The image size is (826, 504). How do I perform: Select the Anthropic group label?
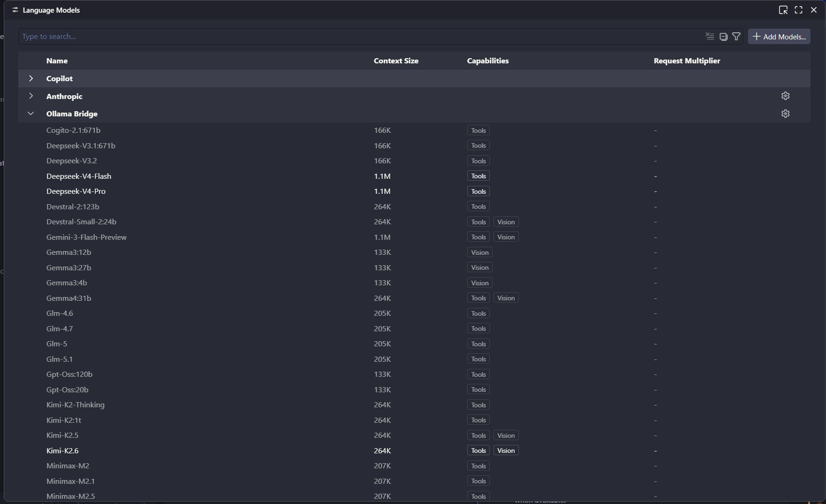click(64, 96)
